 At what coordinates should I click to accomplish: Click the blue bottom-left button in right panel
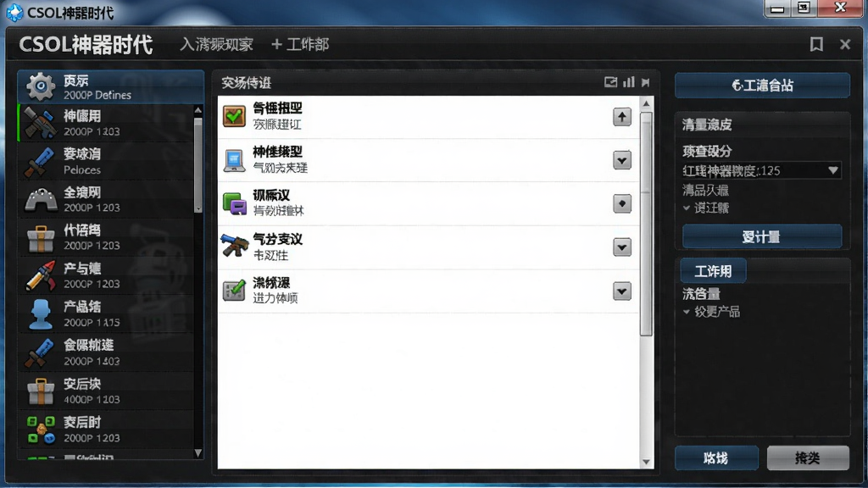click(716, 457)
